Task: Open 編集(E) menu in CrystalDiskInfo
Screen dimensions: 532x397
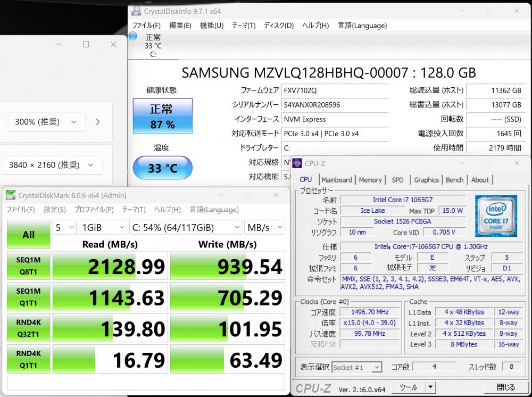Action: 180,26
